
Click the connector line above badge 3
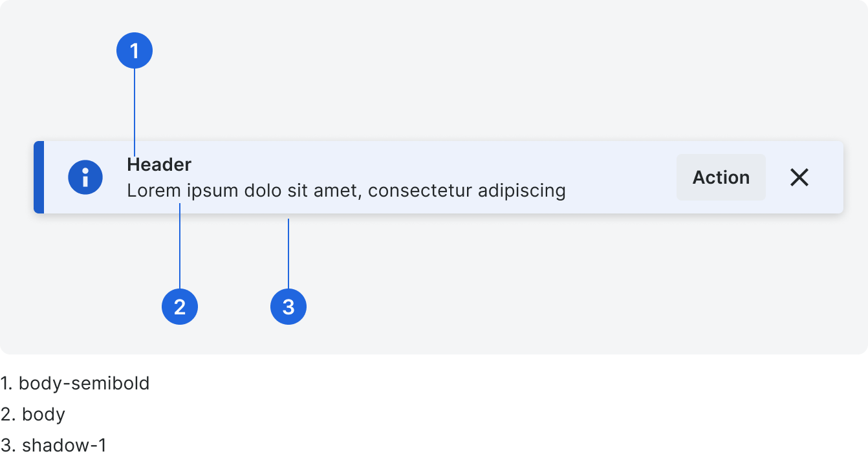tap(288, 252)
